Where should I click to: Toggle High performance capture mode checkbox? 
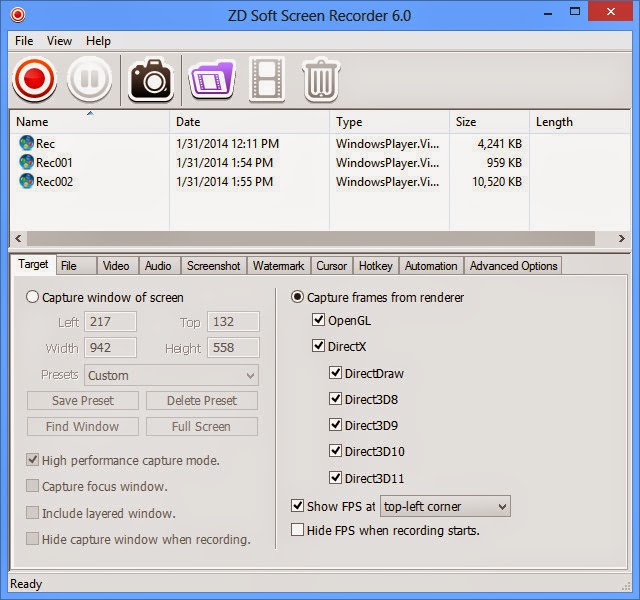[x=32, y=460]
